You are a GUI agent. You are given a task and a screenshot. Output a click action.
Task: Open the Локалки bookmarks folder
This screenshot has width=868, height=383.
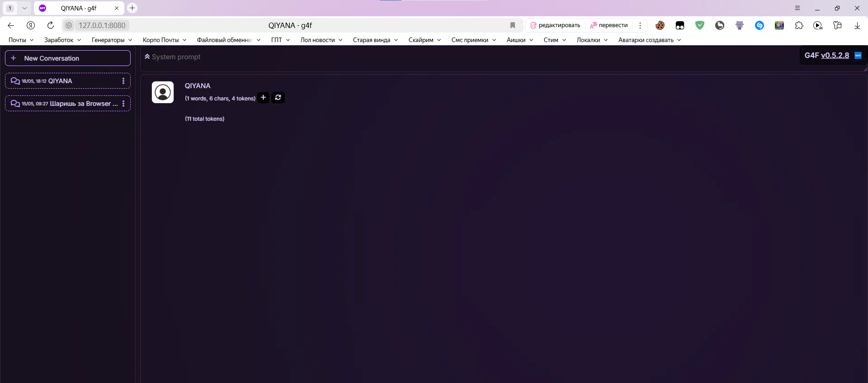(x=592, y=40)
